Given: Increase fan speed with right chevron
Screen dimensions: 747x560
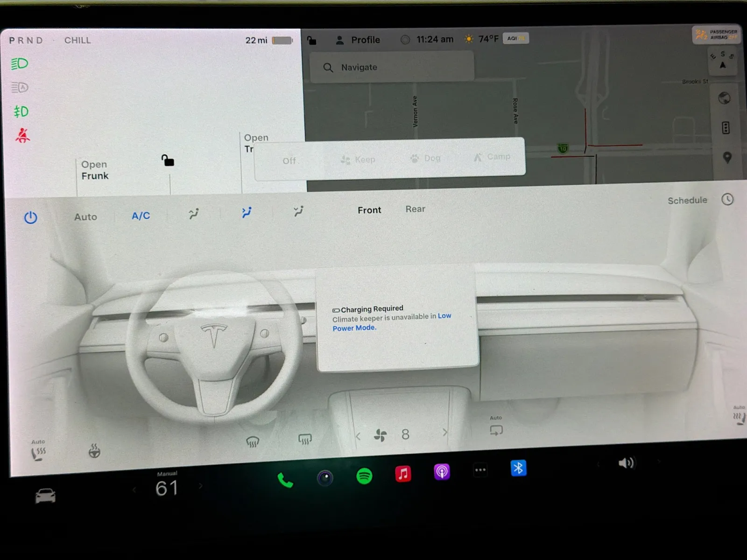Looking at the screenshot, I should point(444,433).
